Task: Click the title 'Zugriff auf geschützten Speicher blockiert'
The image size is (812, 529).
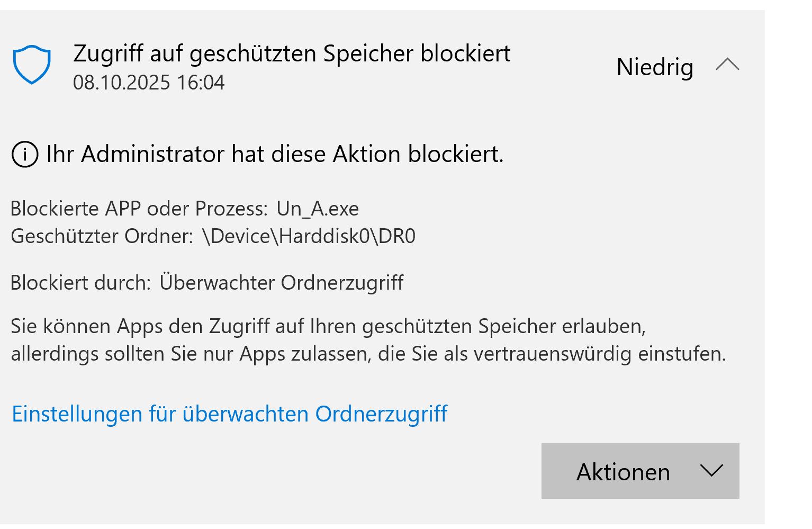Action: (292, 53)
